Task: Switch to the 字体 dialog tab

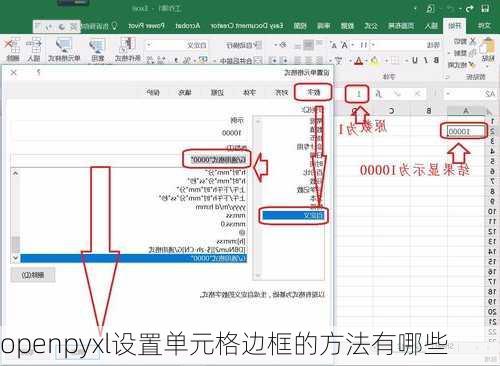Action: [x=249, y=92]
